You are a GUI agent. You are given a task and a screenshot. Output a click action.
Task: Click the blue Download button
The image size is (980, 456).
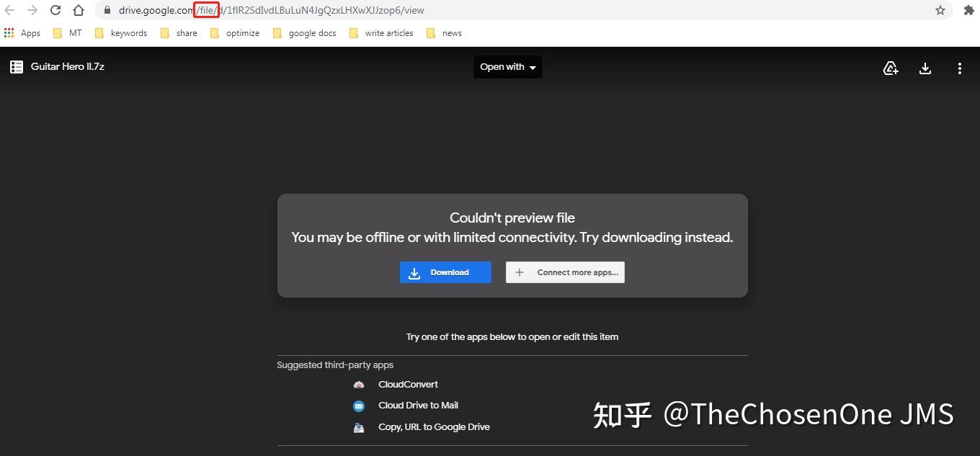click(445, 272)
